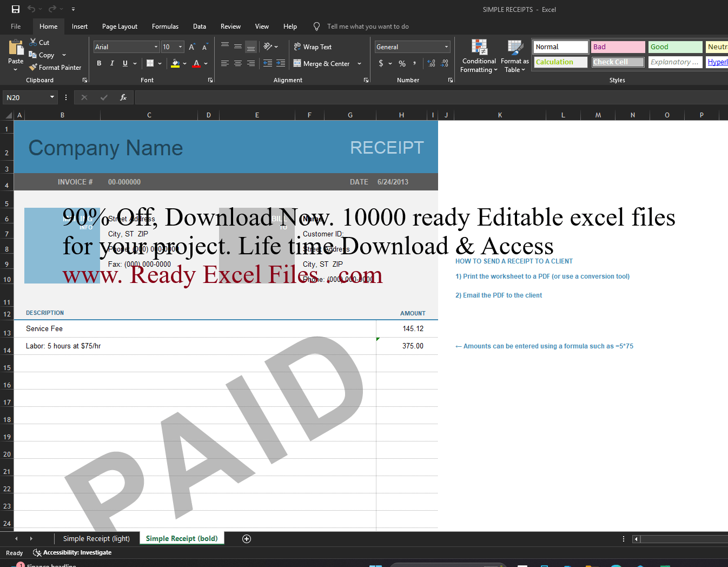Image resolution: width=728 pixels, height=567 pixels.
Task: Switch to the Formulas tab
Action: 165,26
